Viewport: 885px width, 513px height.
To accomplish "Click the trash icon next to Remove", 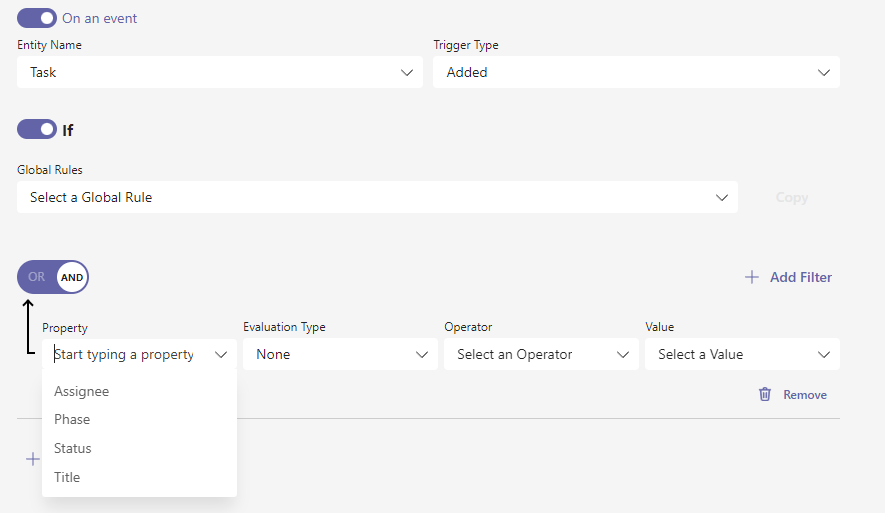I will 765,394.
